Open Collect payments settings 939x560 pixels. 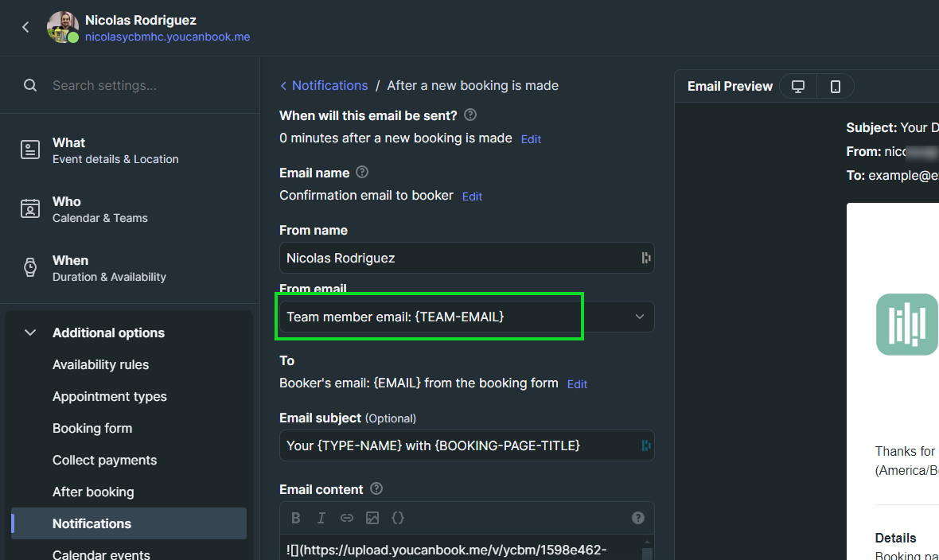[x=105, y=460]
